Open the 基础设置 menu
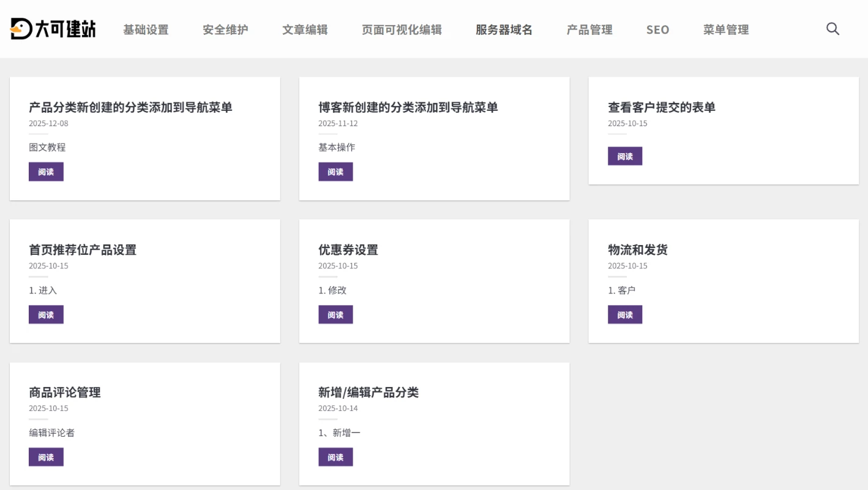Viewport: 868px width, 490px height. coord(146,29)
